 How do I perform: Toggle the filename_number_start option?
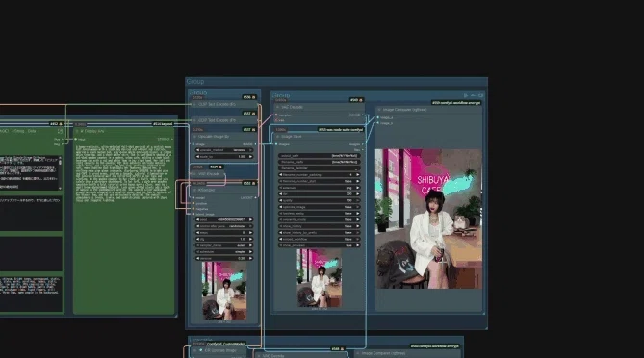pyautogui.click(x=320, y=181)
